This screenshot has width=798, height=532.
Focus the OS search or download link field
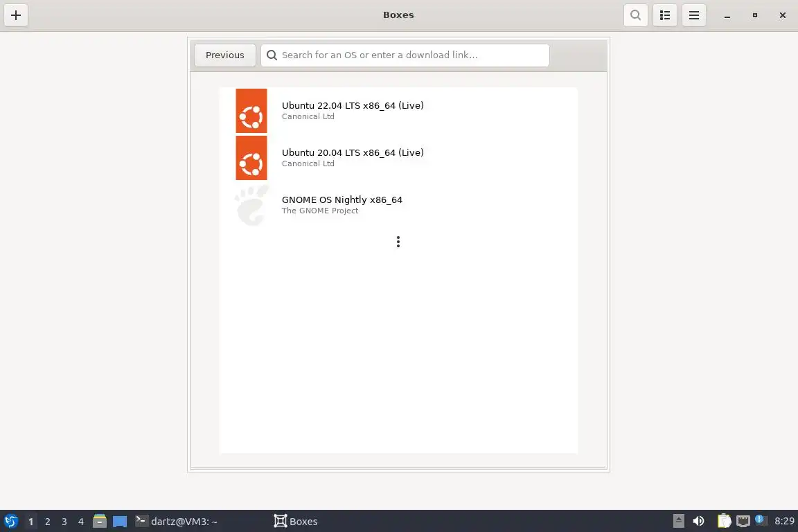405,55
